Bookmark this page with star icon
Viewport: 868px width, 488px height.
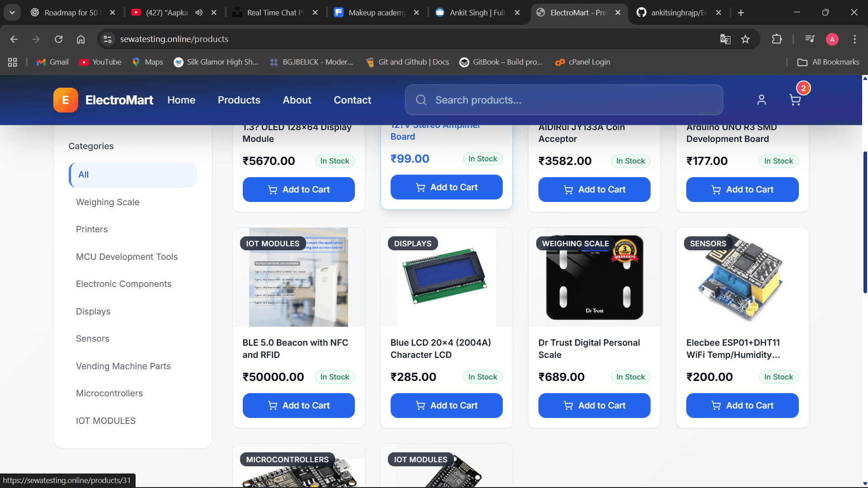click(x=745, y=39)
